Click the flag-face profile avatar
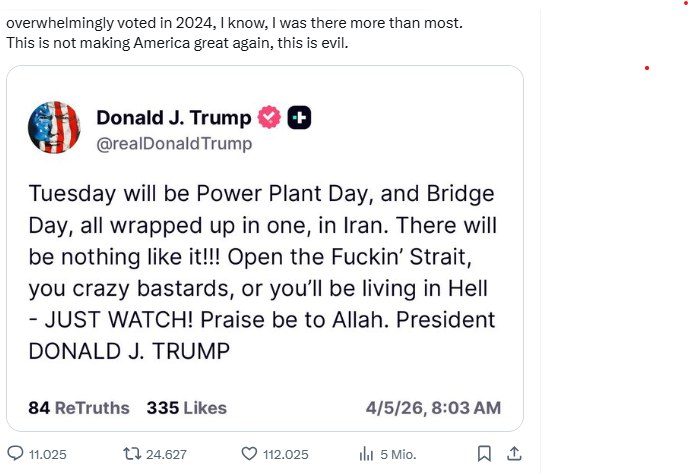Viewport: 688px width, 474px height. pos(53,127)
